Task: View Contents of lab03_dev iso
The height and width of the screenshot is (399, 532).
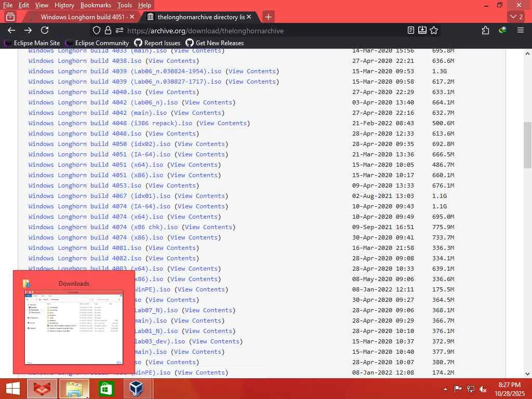Action: click(216, 341)
